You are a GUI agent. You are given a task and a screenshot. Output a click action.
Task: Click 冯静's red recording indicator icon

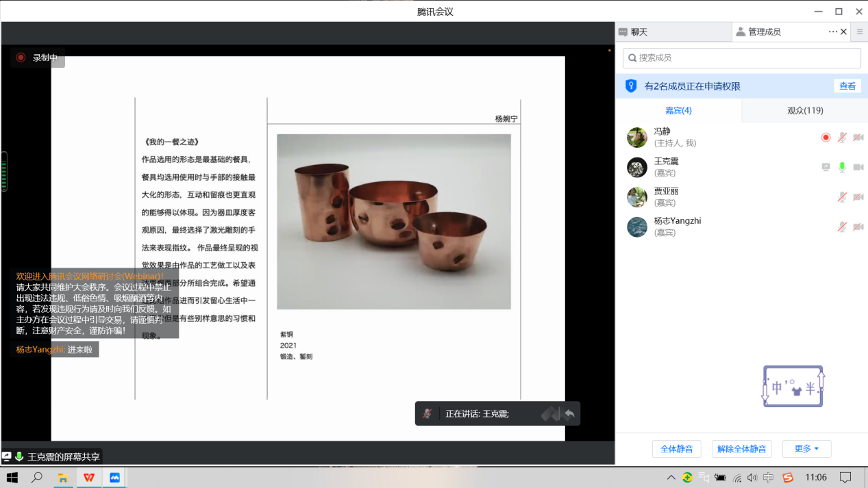click(826, 138)
